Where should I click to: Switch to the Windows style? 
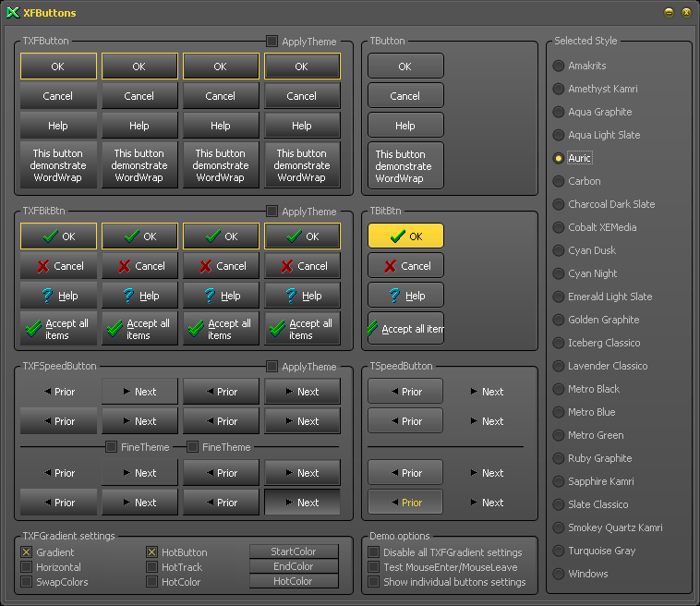(559, 574)
